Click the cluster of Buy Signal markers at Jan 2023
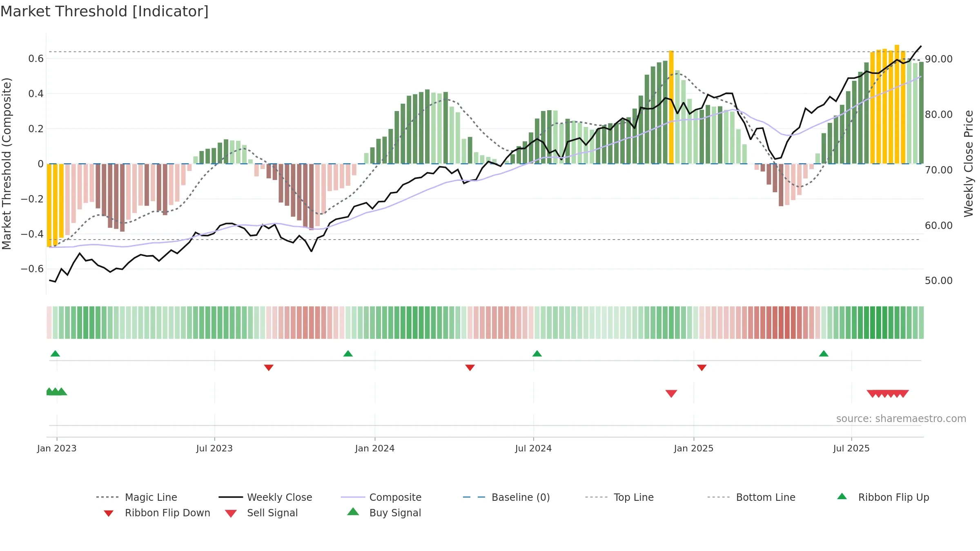 click(x=56, y=392)
